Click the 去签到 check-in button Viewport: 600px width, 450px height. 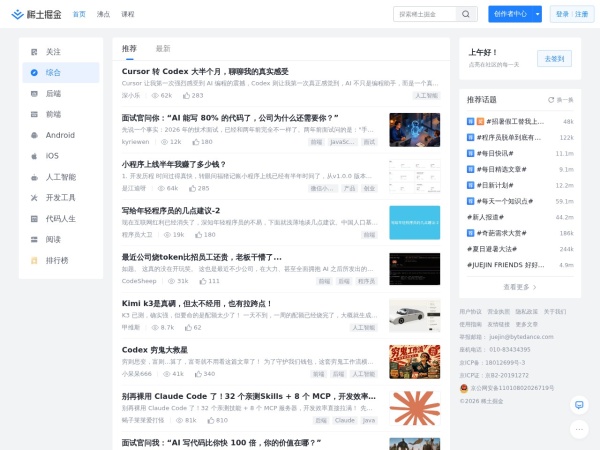point(554,59)
